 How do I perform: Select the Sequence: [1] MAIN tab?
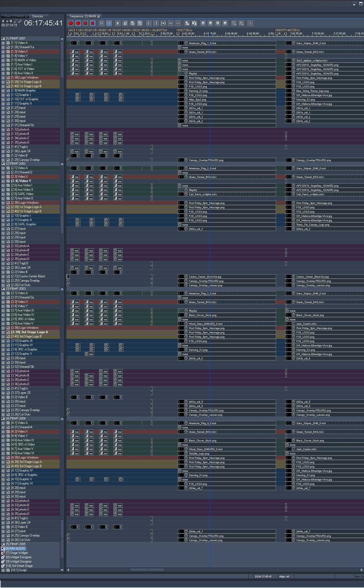(83, 16)
